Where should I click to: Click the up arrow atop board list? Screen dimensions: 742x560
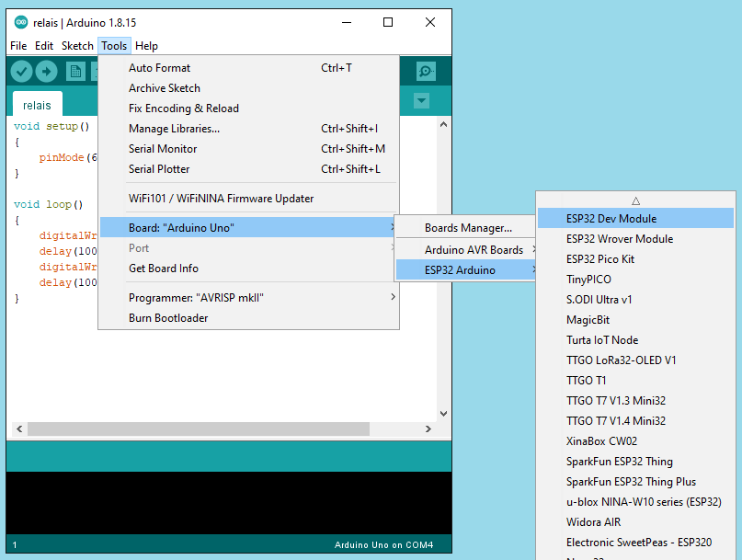635,200
